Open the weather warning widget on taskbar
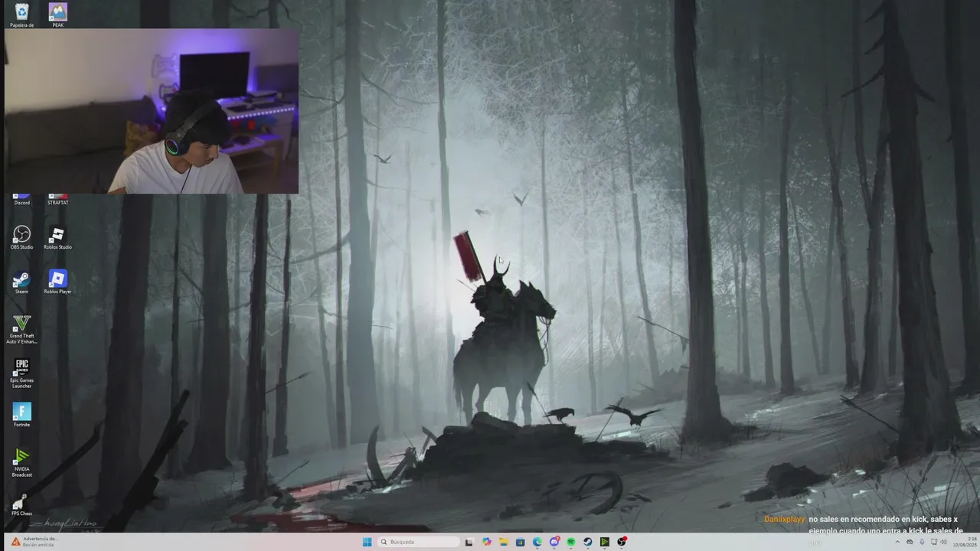Screen dimensions: 980x551 (34, 542)
